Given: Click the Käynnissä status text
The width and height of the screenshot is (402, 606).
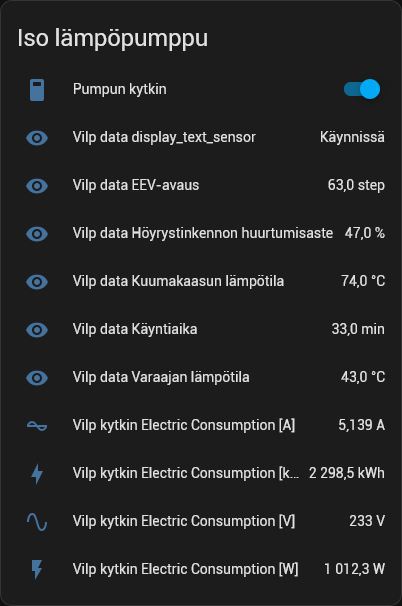Looking at the screenshot, I should pyautogui.click(x=352, y=137).
